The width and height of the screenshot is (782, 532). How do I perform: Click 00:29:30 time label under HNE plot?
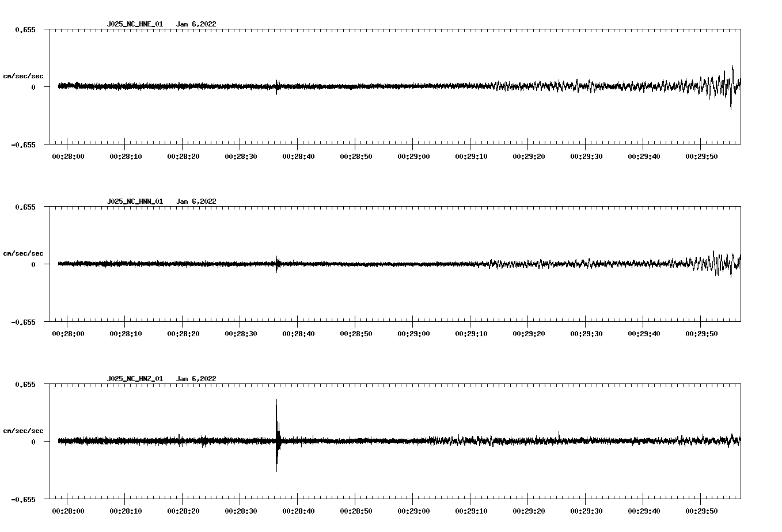click(586, 156)
